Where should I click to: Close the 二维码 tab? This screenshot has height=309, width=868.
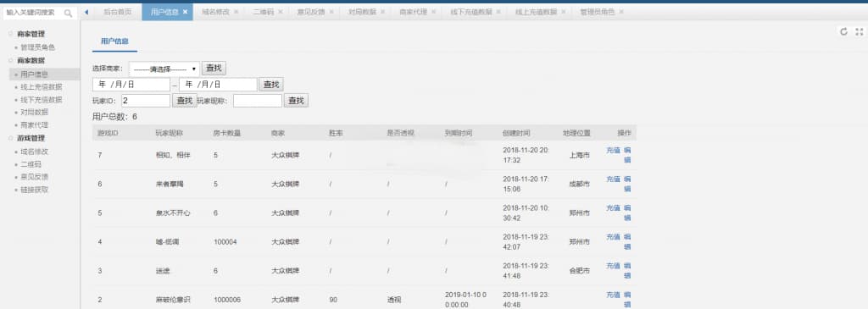[x=280, y=12]
